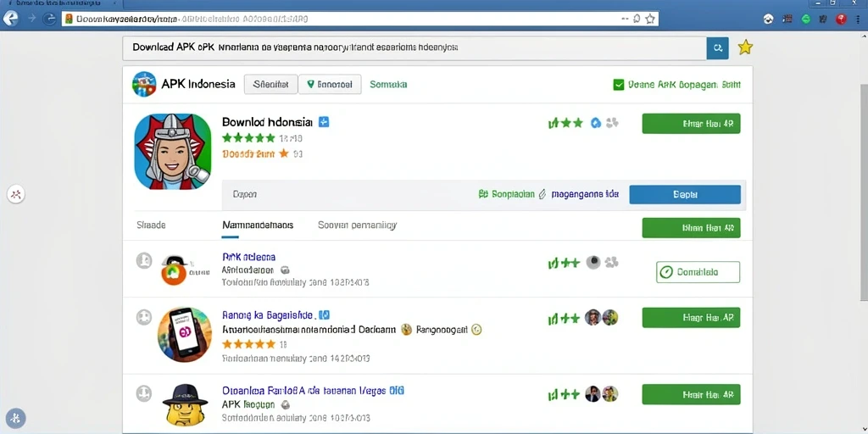Image resolution: width=868 pixels, height=434 pixels.
Task: Click the blue badge after Ranong ka Bagarlahde
Action: [x=325, y=315]
